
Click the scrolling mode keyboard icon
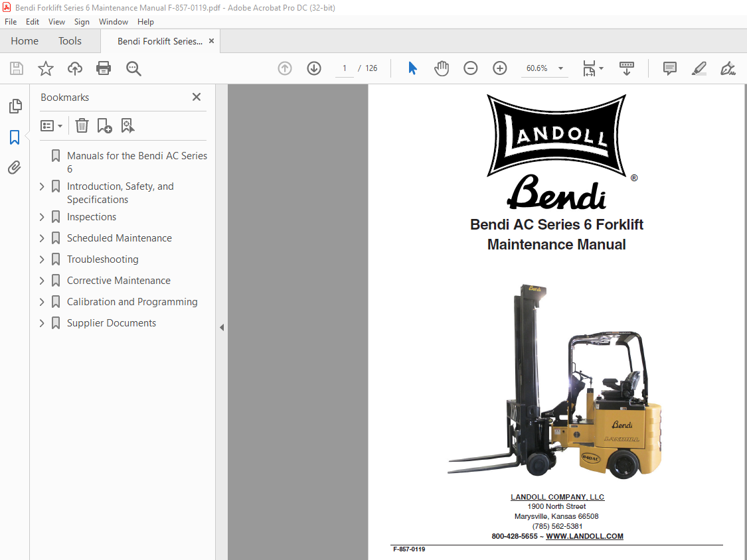point(626,68)
